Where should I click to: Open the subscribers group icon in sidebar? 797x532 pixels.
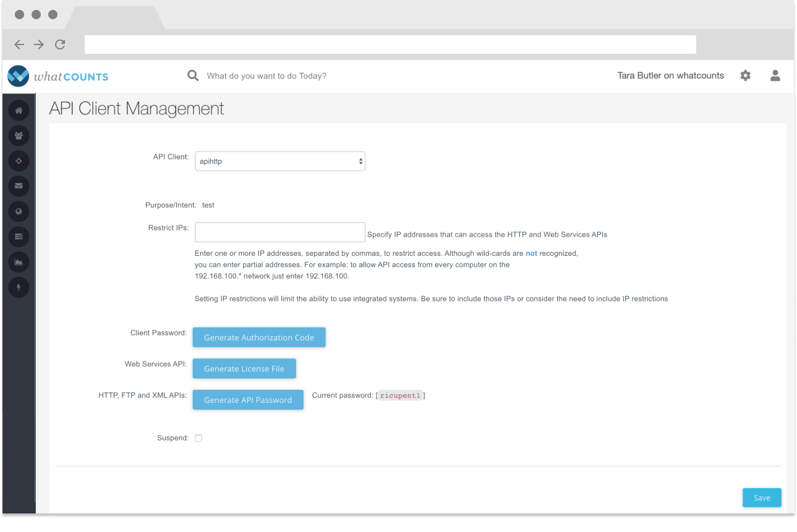click(19, 135)
